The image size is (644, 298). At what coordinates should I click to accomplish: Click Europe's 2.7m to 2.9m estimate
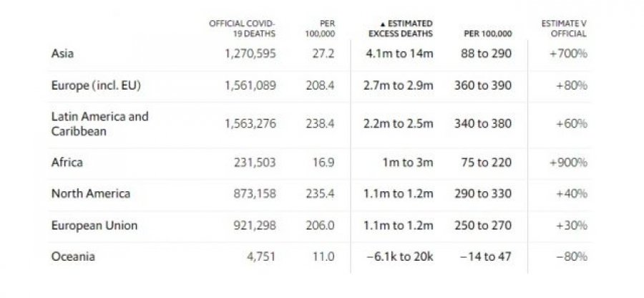click(398, 85)
